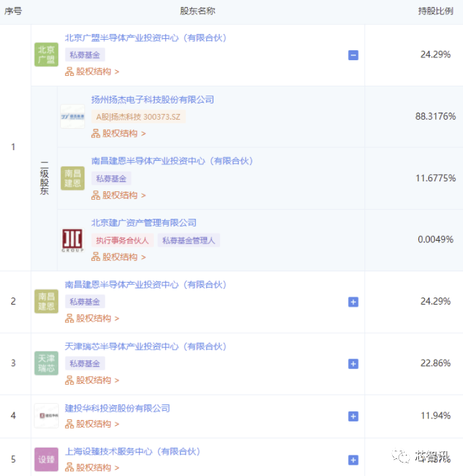This screenshot has height=476, width=463.
Task: Select the 88.3176% shareholding value
Action: coord(435,116)
